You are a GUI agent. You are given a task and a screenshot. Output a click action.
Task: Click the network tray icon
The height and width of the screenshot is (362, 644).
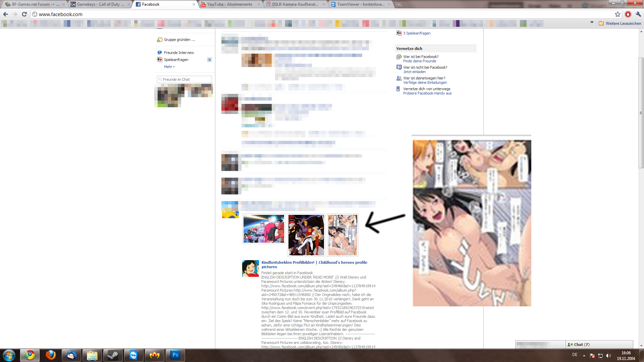click(600, 356)
